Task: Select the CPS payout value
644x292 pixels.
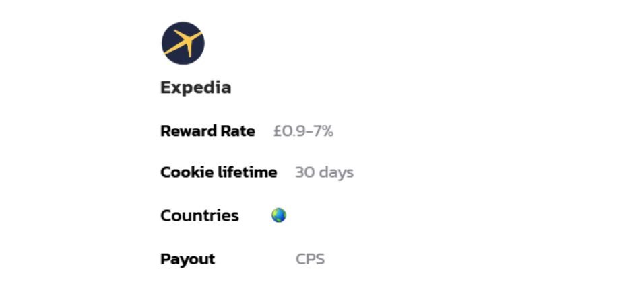Action: coord(310,259)
